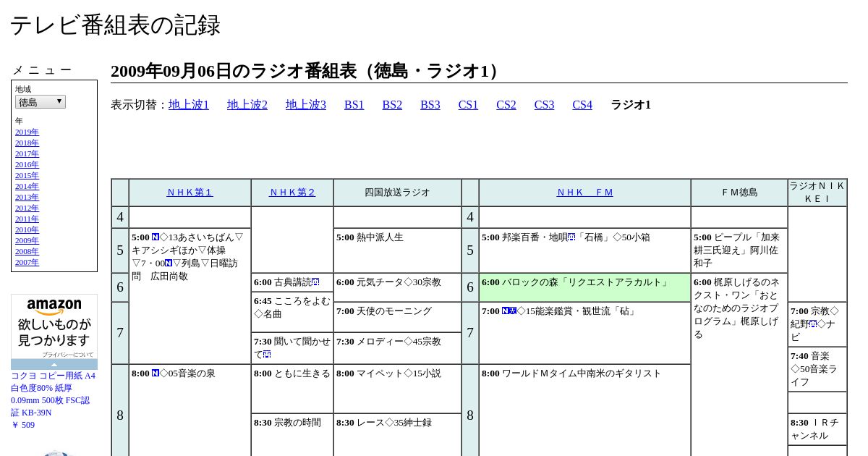Jump to 2010年 listings
The width and height of the screenshot is (868, 456).
pyautogui.click(x=27, y=229)
